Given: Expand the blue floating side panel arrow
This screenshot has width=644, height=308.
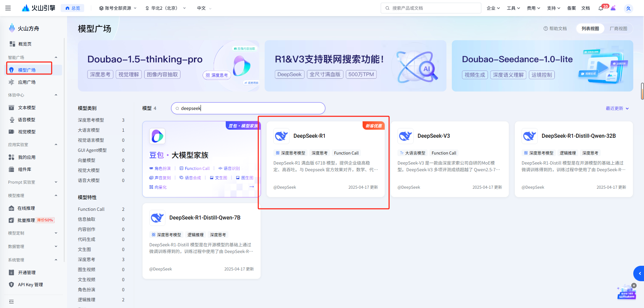Looking at the screenshot, I should pyautogui.click(x=639, y=273).
